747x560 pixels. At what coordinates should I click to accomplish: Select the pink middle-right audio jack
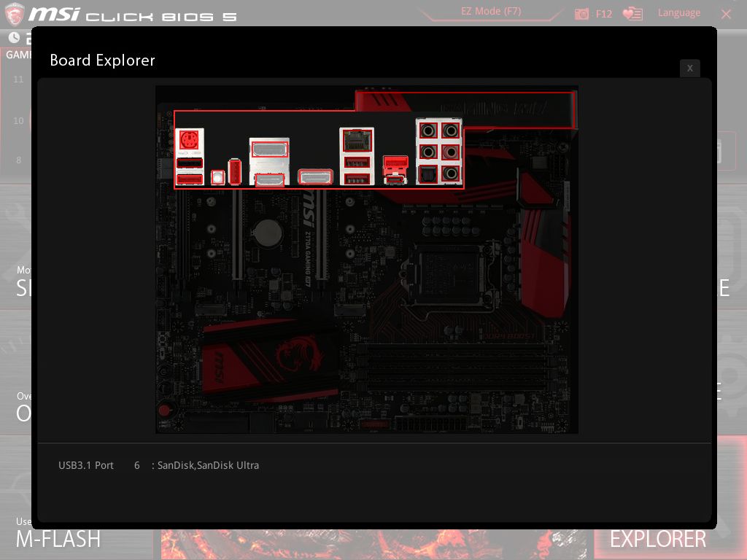click(450, 152)
